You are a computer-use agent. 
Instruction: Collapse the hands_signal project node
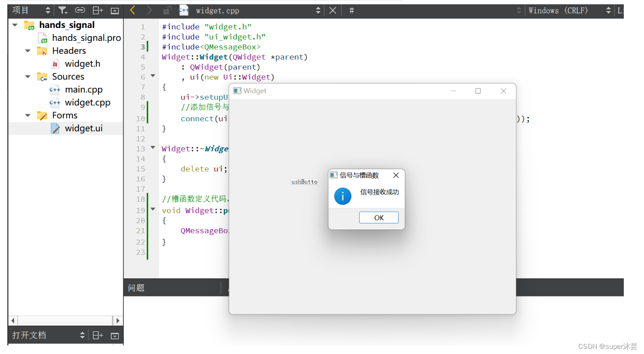[15, 25]
